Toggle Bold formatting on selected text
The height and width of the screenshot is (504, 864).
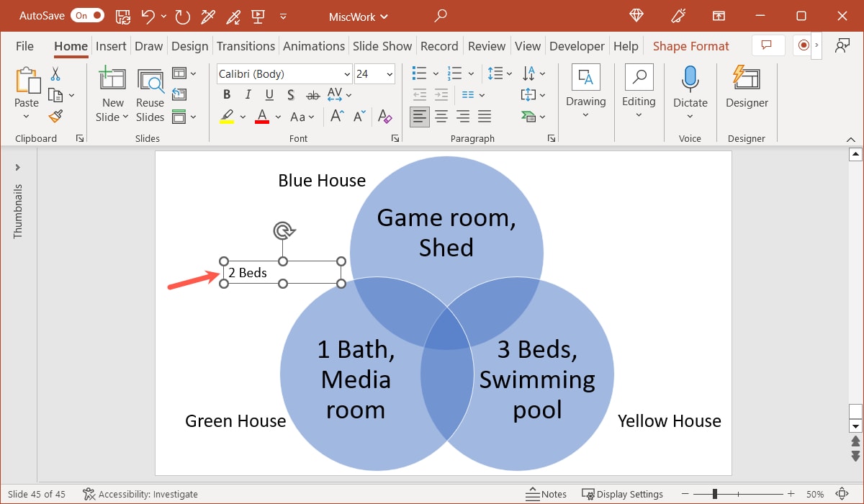pos(226,94)
